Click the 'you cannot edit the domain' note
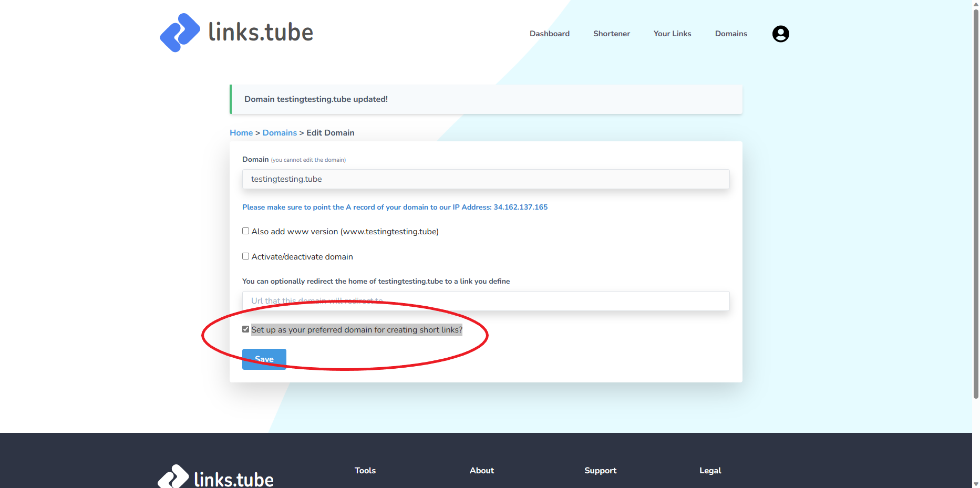This screenshot has width=980, height=488. (x=308, y=160)
